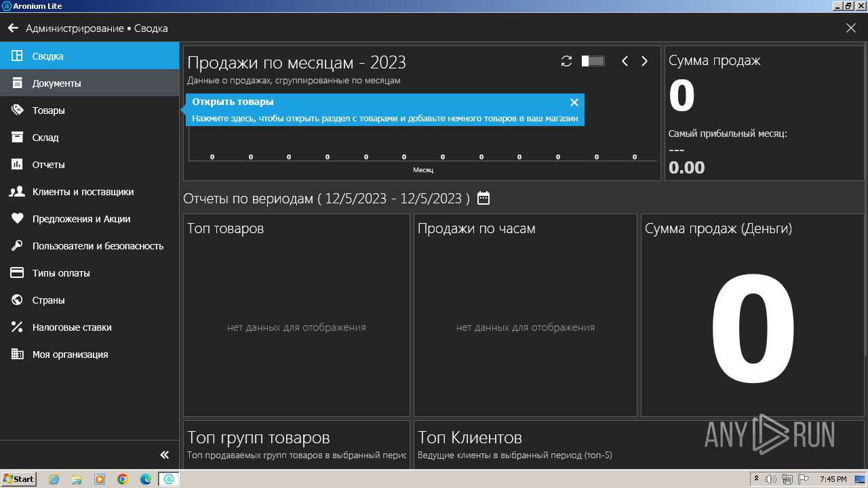This screenshot has width=868, height=488.
Task: Close the administration view with X
Action: (x=851, y=28)
